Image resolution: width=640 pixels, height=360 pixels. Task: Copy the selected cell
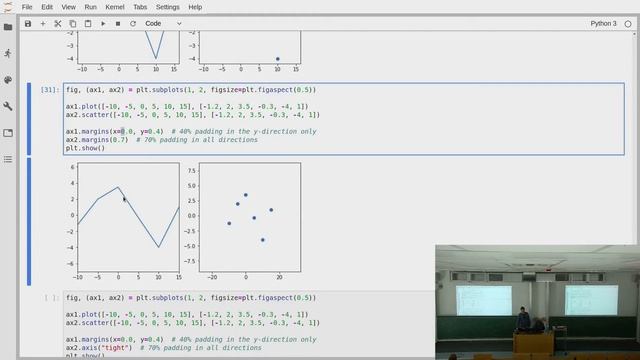(x=73, y=24)
